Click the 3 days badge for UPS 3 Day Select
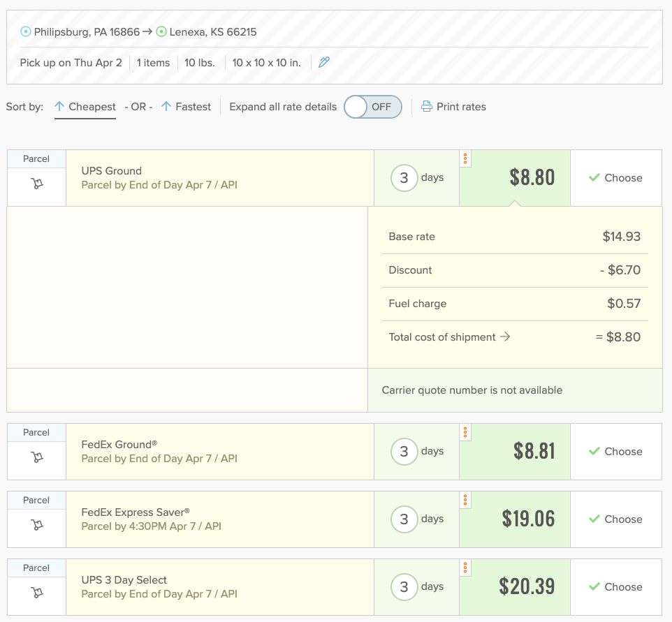Image resolution: width=672 pixels, height=622 pixels. coord(417,587)
